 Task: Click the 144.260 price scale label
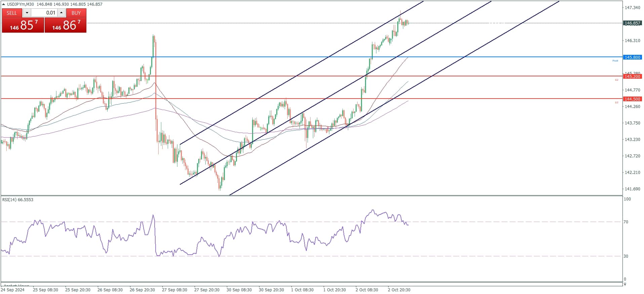pyautogui.click(x=632, y=107)
